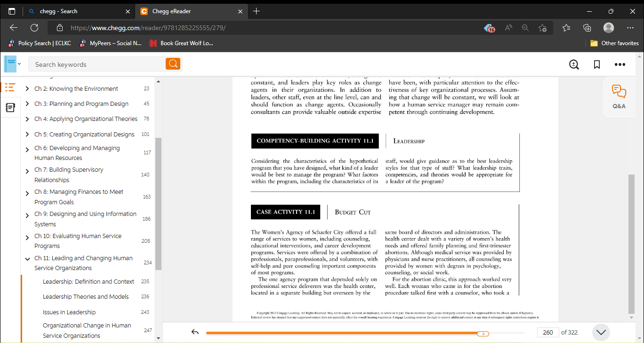Viewport: 644px width, 343px height.
Task: Click the page number field showing 260
Action: (548, 332)
